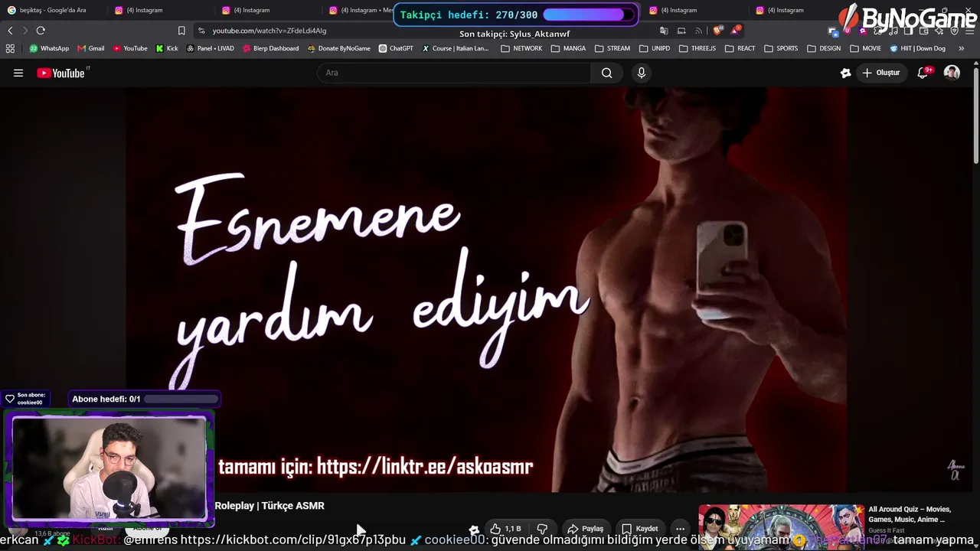Expand the THREEJS bookmarks folder
Image resolution: width=980 pixels, height=551 pixels.
tap(697, 48)
